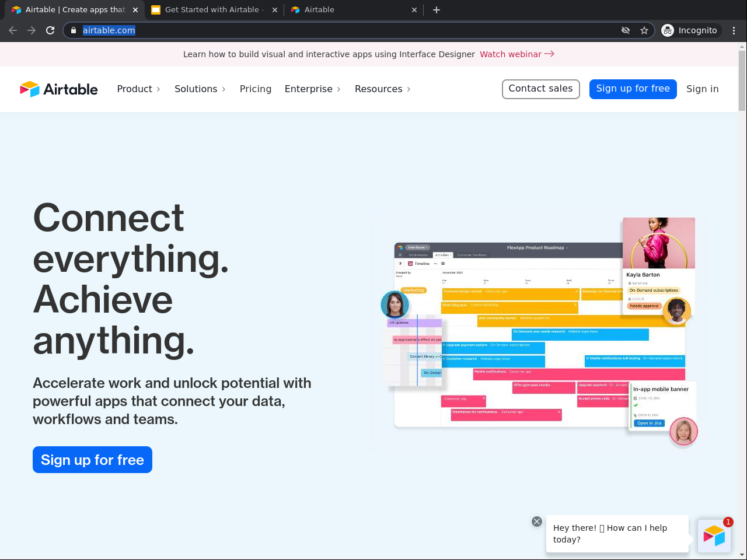Click the 'Hey there! How can I help today?' message

pyautogui.click(x=618, y=534)
